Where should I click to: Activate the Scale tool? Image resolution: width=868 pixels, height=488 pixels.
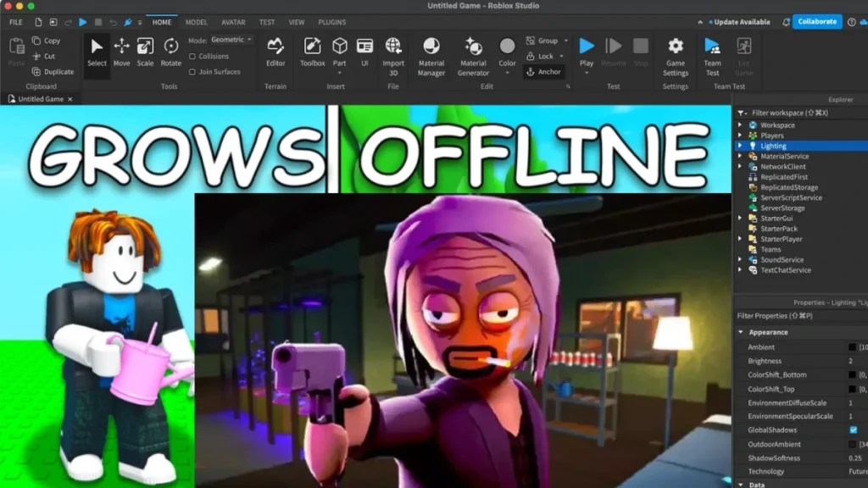(x=145, y=53)
